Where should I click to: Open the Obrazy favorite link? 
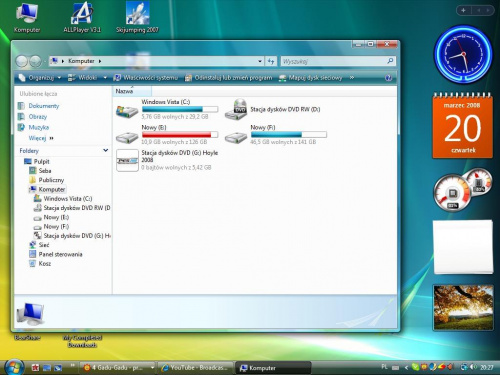point(38,117)
